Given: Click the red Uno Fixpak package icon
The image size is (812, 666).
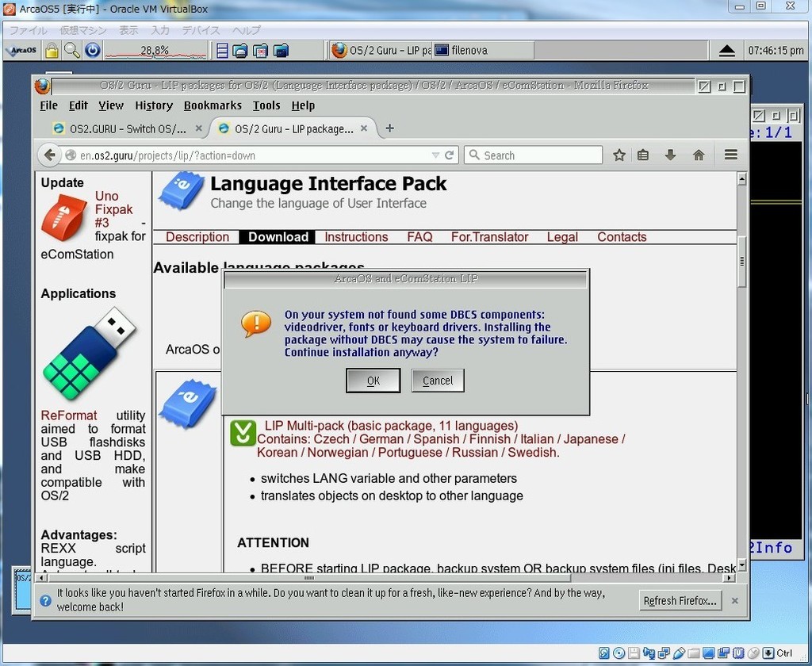Looking at the screenshot, I should coord(65,217).
